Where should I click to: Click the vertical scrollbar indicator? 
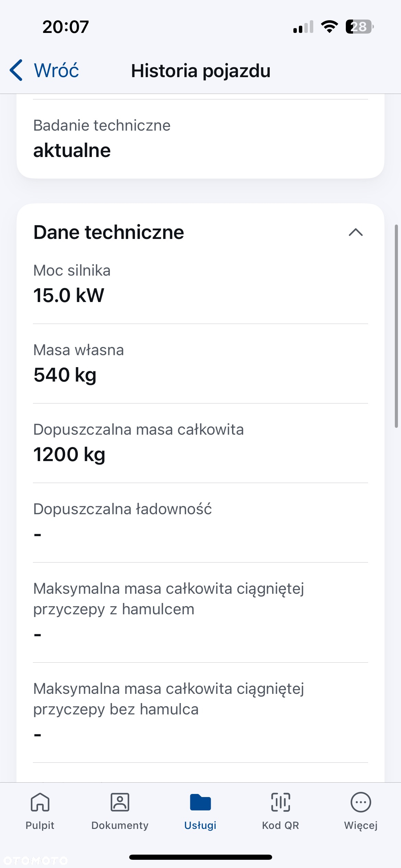396,326
